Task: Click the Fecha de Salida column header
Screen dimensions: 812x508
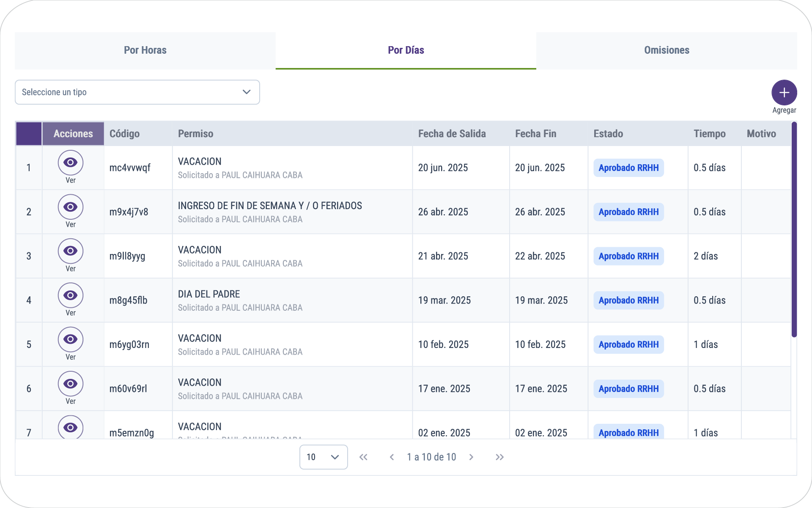Action: (x=452, y=134)
